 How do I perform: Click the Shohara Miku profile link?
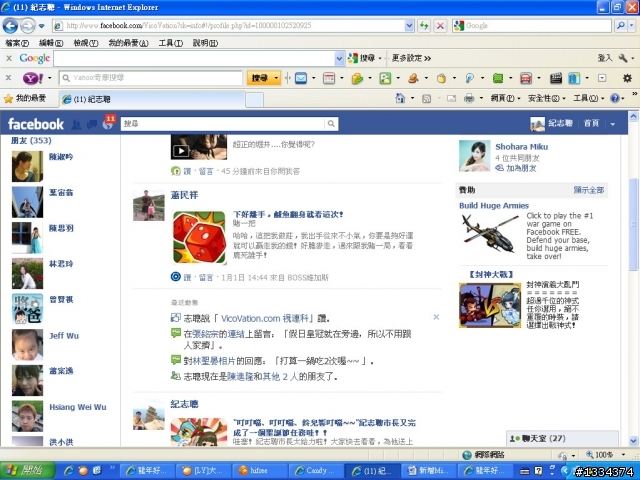tap(522, 147)
